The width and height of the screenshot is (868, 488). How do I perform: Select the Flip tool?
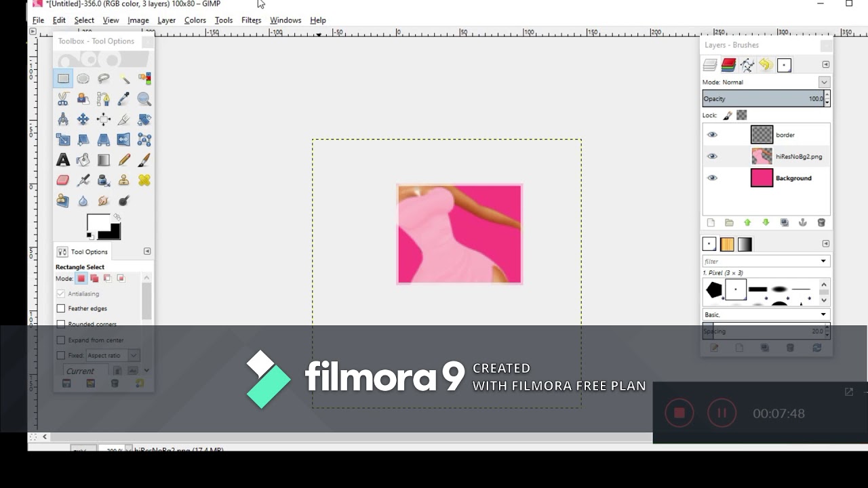coord(123,140)
